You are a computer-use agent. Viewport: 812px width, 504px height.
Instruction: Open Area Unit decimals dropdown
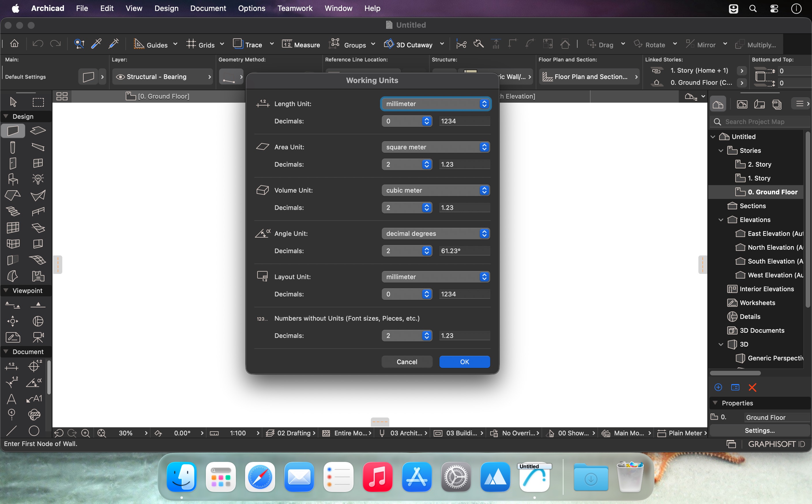tap(407, 164)
